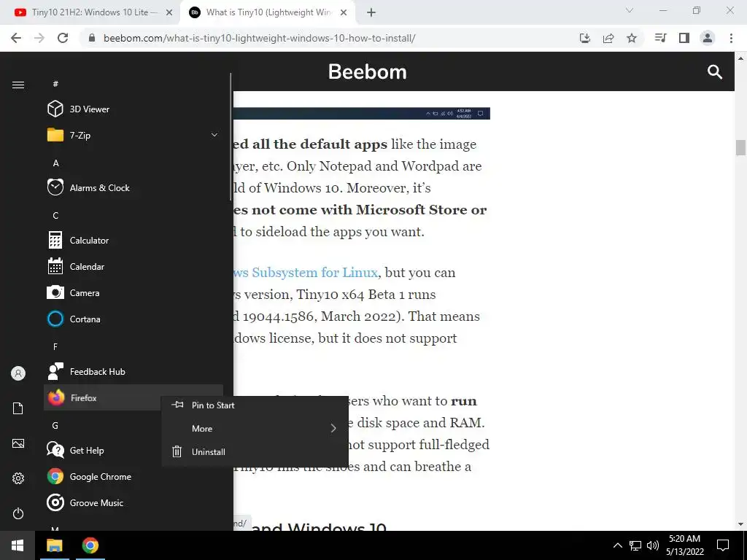Click the Power icon in Start sidebar
The width and height of the screenshot is (747, 560).
(x=18, y=513)
